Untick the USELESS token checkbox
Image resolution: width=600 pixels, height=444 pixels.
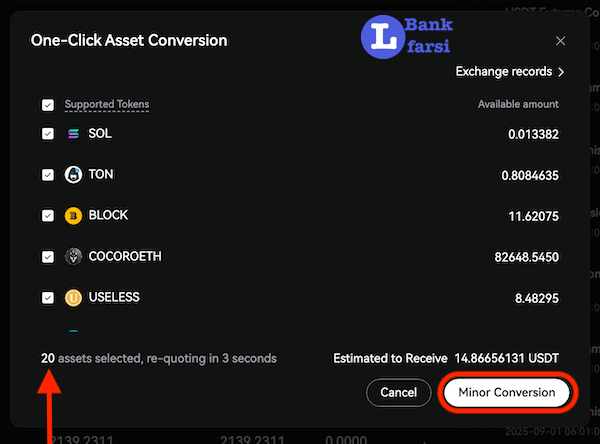tap(48, 297)
